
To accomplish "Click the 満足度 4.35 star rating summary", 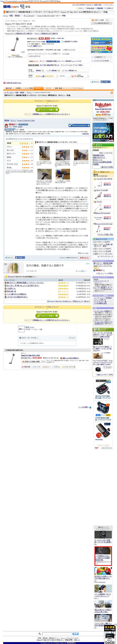I will pyautogui.click(x=45, y=76).
